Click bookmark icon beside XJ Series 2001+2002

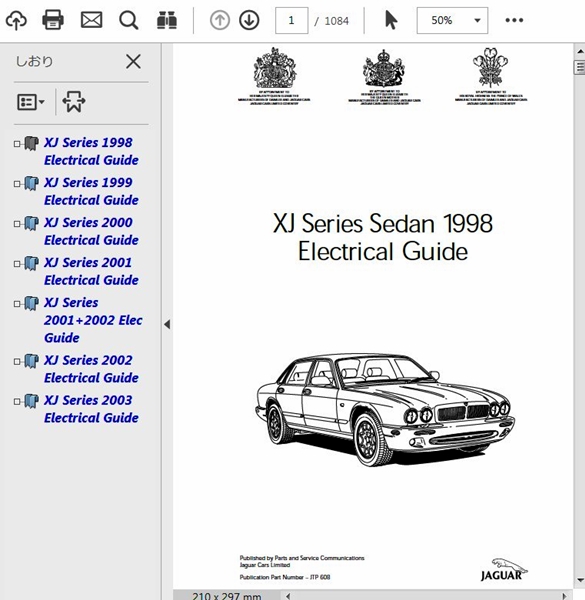(x=31, y=303)
